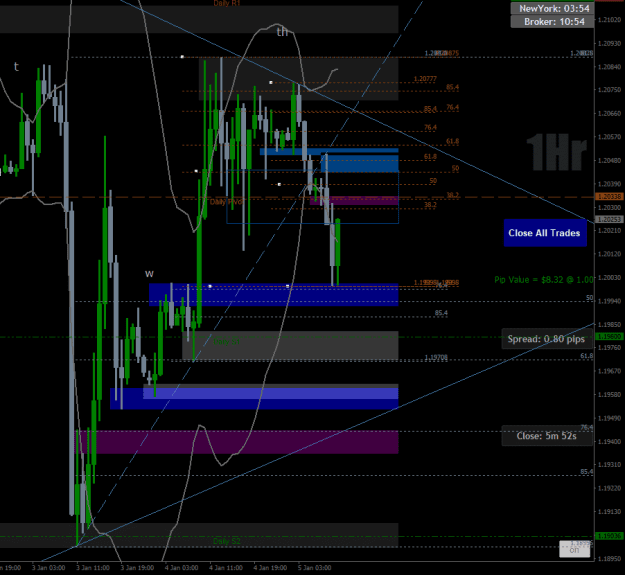Click the 1.20030 price scale value
The width and height of the screenshot is (625, 575).
click(x=609, y=277)
